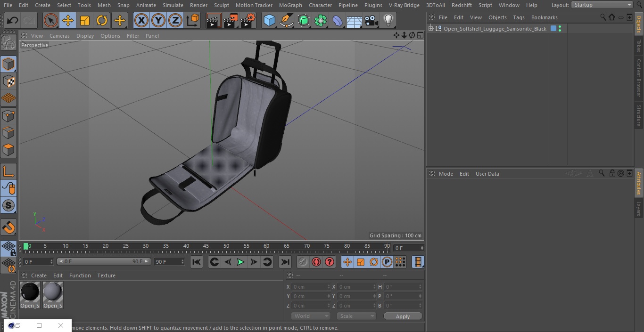This screenshot has width=644, height=332.
Task: Open the Structure side tab
Action: 639,115
